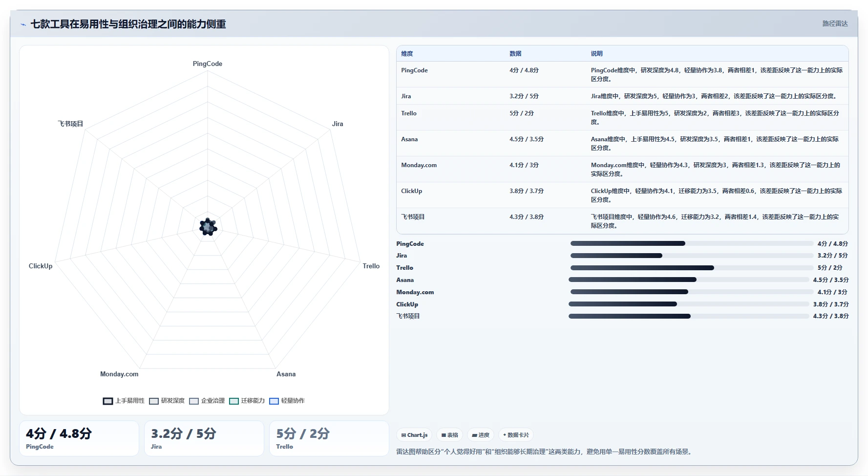Click the radar axis label 飞书项目
The image size is (868, 476).
coord(70,124)
